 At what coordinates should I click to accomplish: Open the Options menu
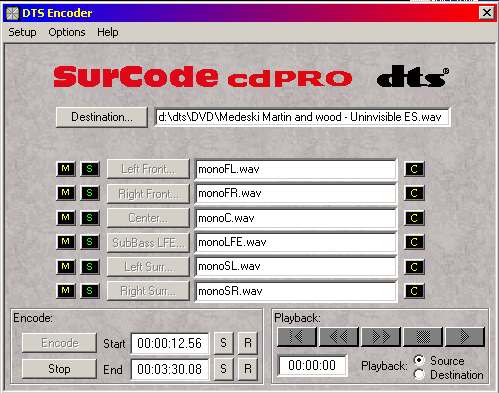(67, 32)
